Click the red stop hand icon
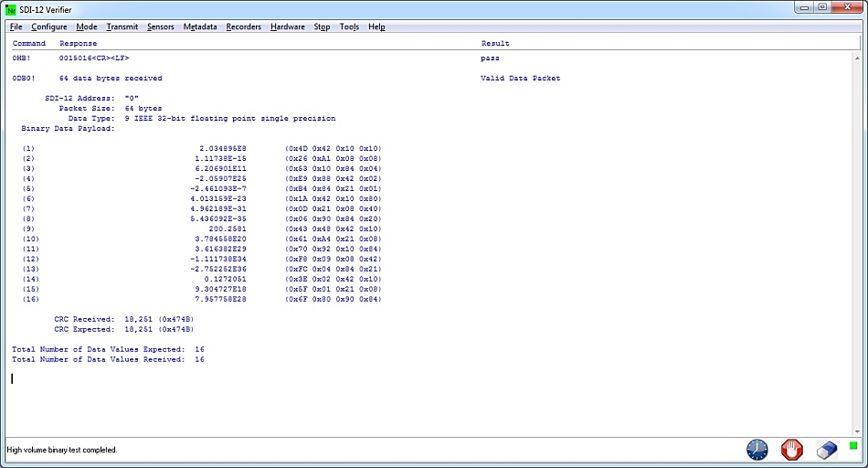Screen dimensions: 868x468 coord(791,449)
